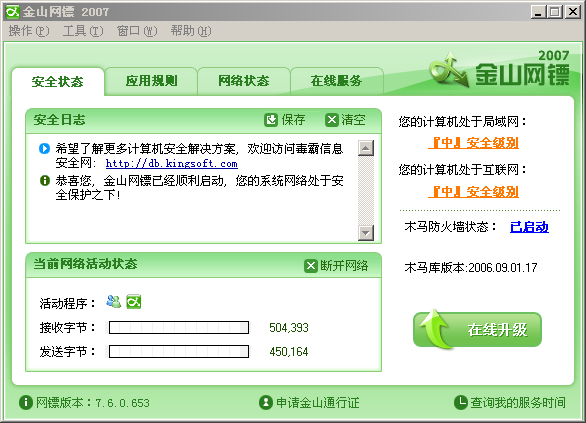Toggle the 木马防火墙 已启动 status

pos(529,227)
